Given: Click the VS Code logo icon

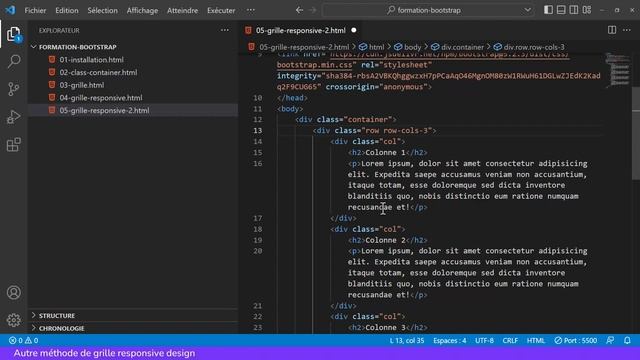Looking at the screenshot, I should pyautogui.click(x=10, y=10).
